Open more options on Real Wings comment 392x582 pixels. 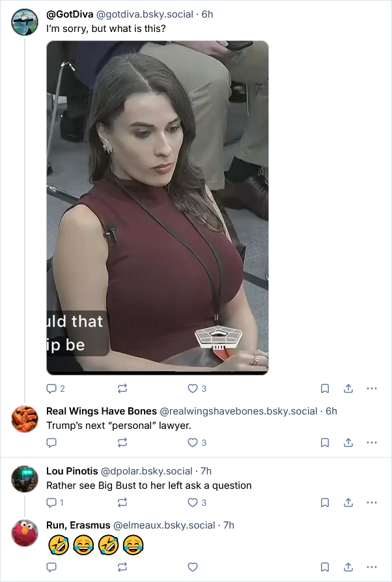click(372, 443)
